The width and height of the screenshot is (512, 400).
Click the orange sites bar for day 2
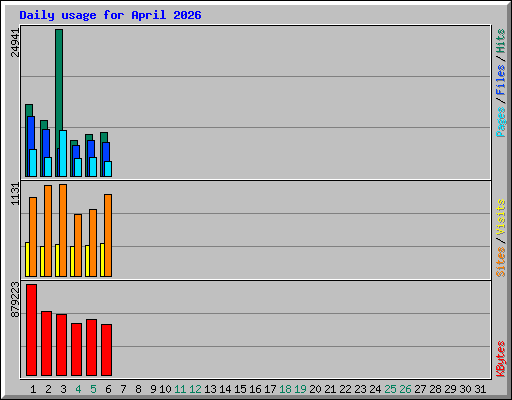click(48, 231)
